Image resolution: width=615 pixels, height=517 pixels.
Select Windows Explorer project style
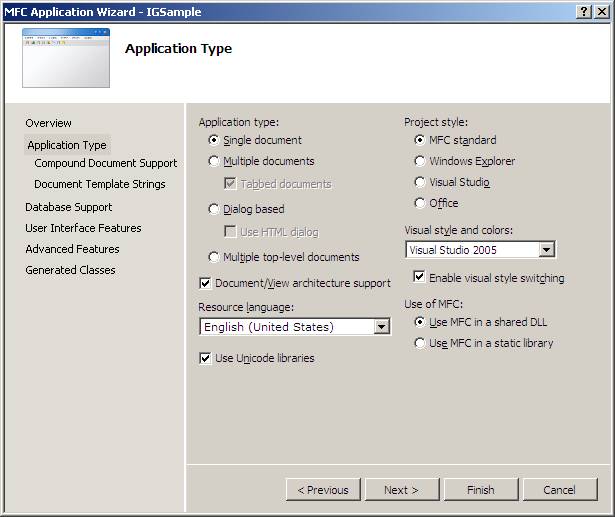[x=420, y=161]
